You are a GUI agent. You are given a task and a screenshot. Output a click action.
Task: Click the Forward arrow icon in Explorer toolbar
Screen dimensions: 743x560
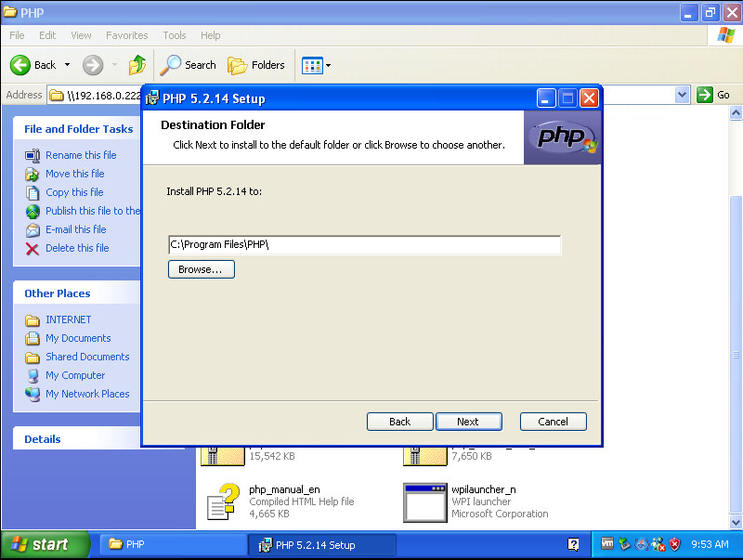(x=92, y=65)
